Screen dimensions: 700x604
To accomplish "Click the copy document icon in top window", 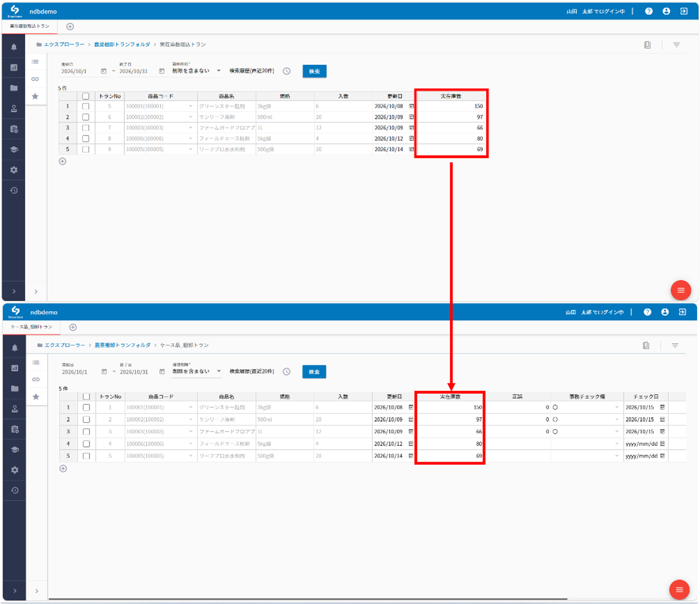I will (x=647, y=45).
